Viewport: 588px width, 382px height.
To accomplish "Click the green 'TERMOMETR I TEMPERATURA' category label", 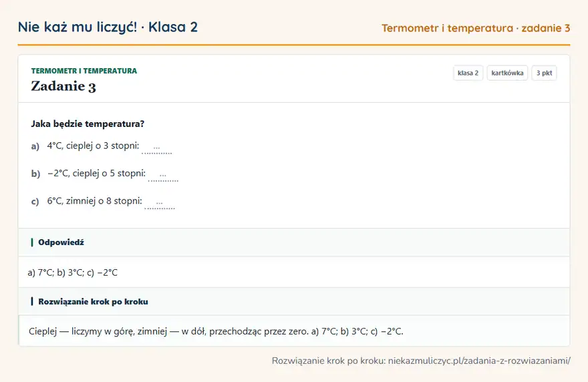I will [x=84, y=71].
